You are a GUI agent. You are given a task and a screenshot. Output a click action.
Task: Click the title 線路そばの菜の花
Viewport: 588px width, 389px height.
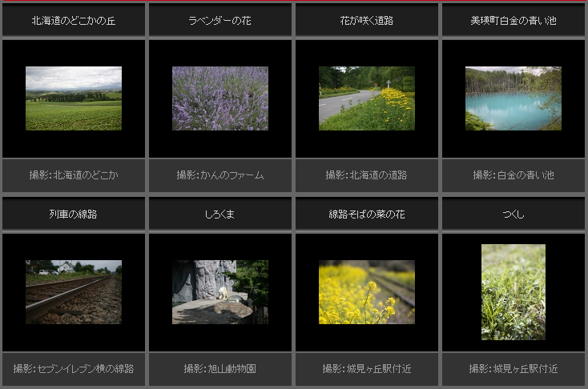[367, 214]
